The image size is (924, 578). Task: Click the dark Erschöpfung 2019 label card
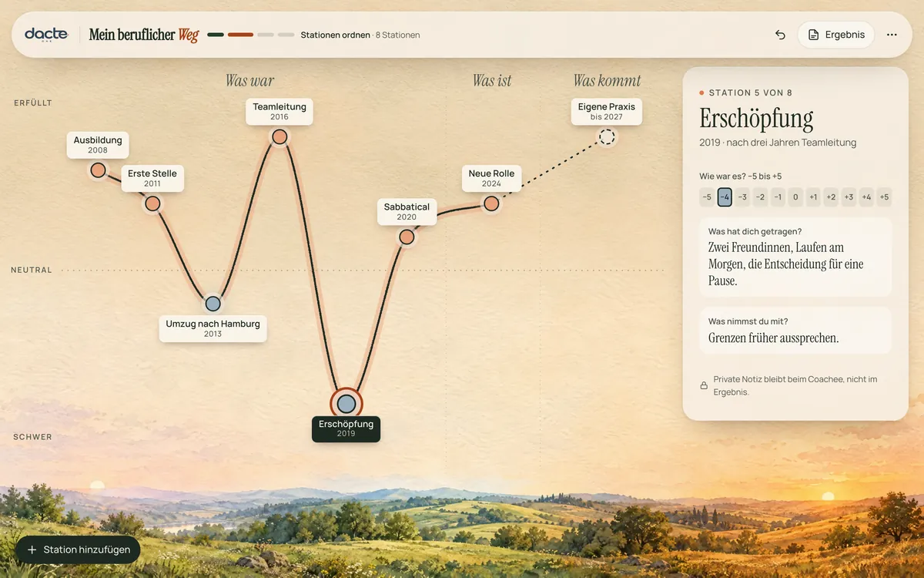tap(346, 428)
